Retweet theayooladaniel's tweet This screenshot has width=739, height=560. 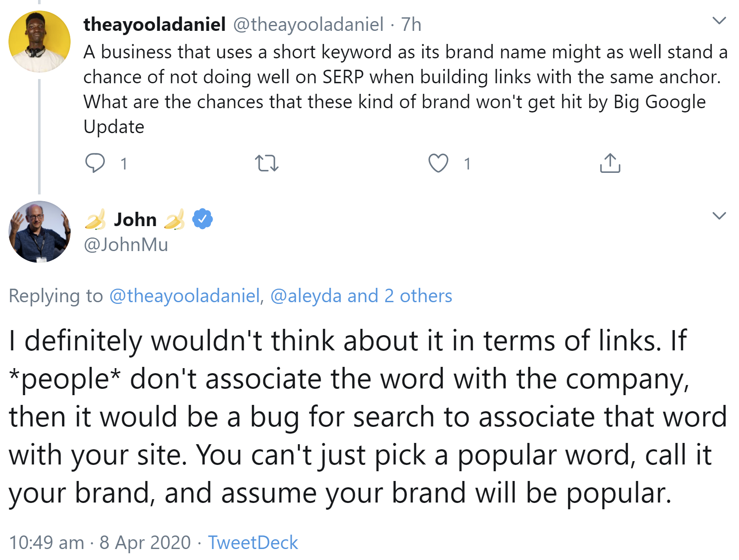[267, 163]
